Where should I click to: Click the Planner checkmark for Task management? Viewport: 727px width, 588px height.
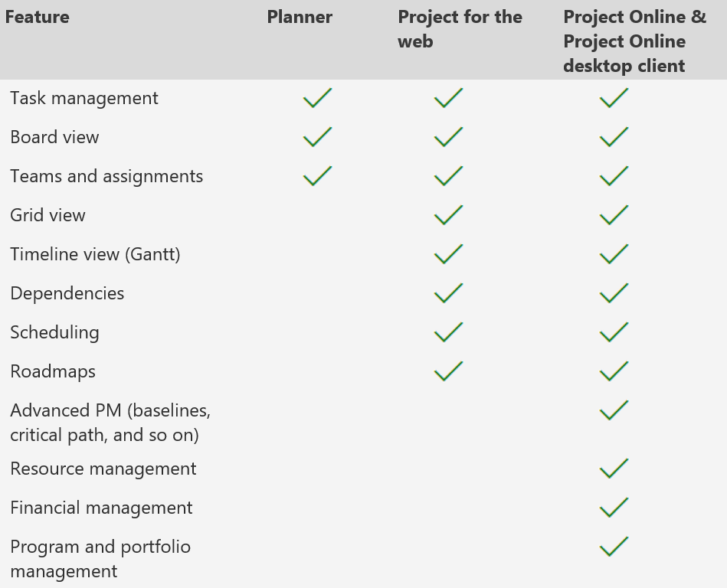318,98
